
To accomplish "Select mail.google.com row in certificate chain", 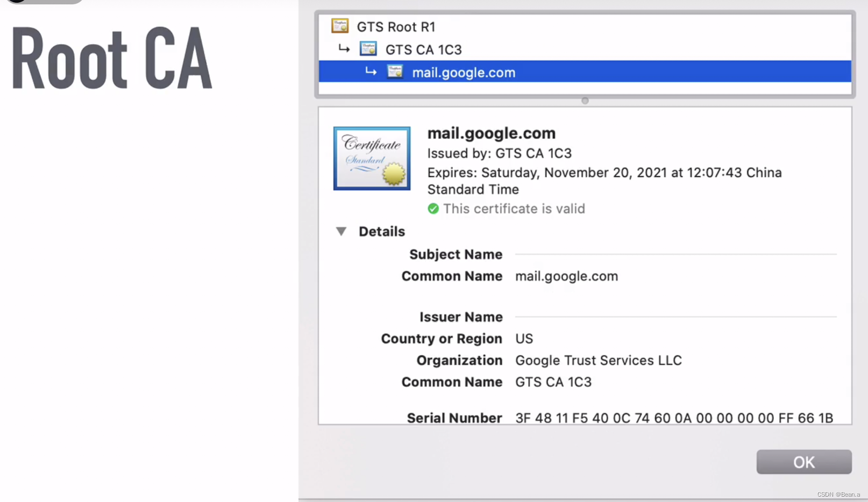I will (585, 71).
